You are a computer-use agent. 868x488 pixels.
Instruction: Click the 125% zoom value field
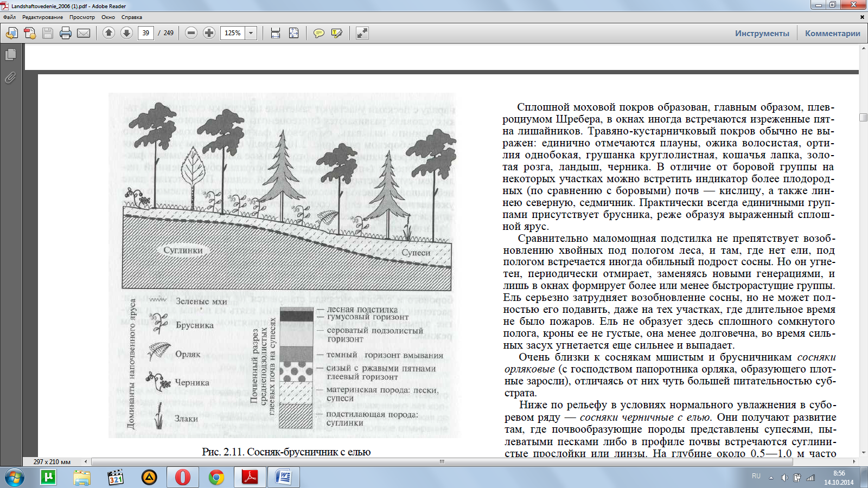coord(233,33)
